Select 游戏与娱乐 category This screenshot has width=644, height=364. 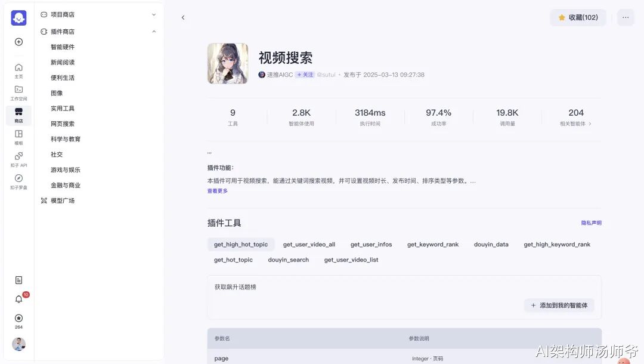click(66, 169)
